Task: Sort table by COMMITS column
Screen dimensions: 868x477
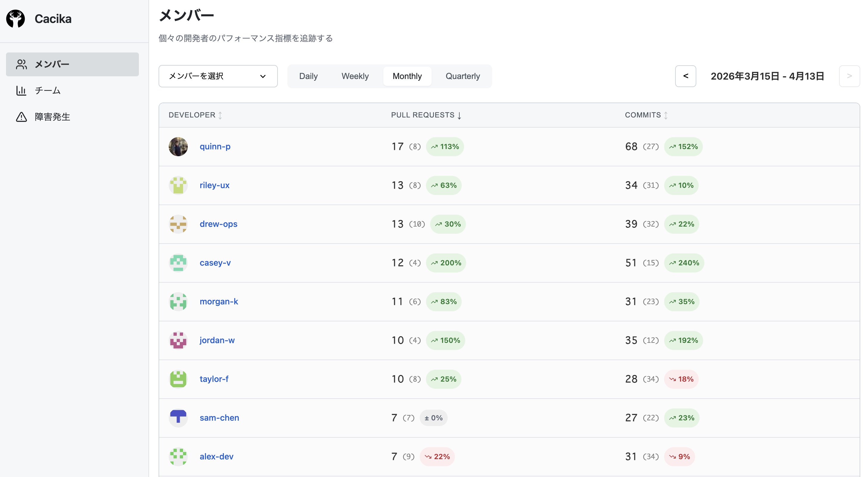Action: (x=666, y=115)
